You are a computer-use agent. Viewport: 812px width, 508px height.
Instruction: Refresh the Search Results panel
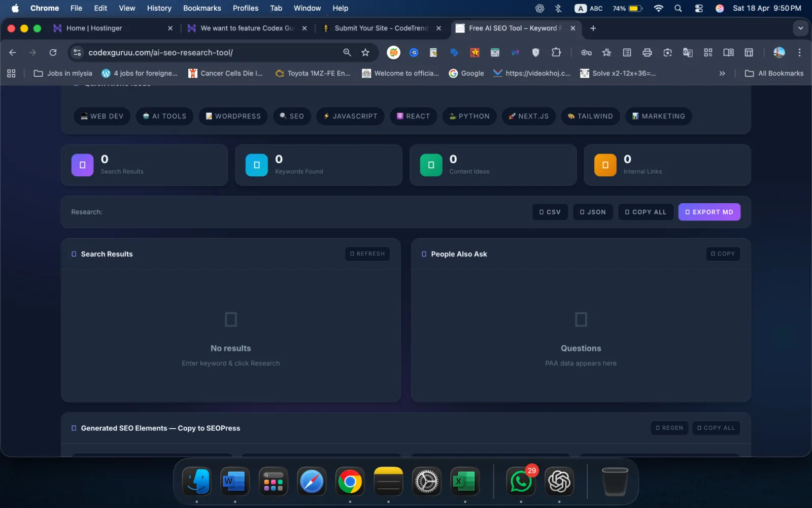(367, 253)
